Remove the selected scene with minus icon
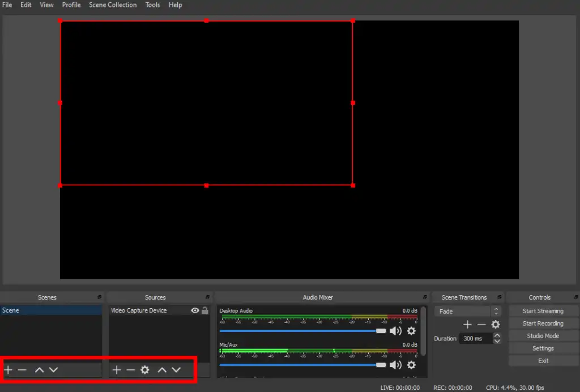This screenshot has width=580, height=392. [x=22, y=369]
